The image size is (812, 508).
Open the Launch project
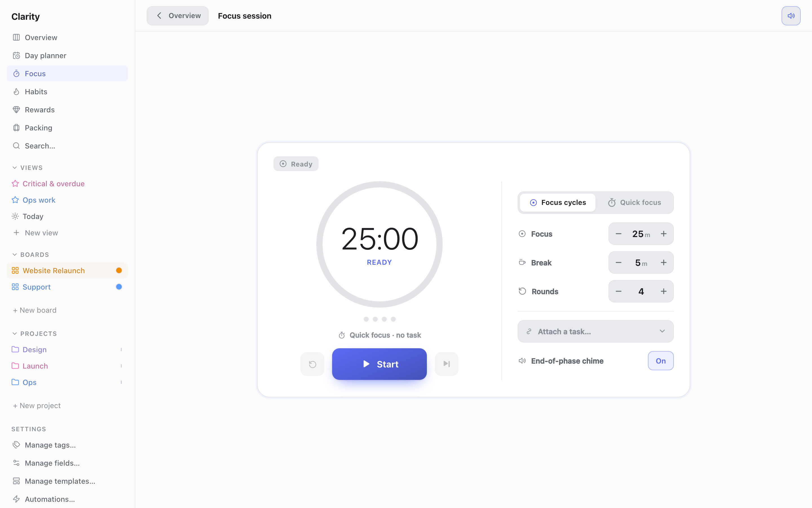[x=67, y=366]
